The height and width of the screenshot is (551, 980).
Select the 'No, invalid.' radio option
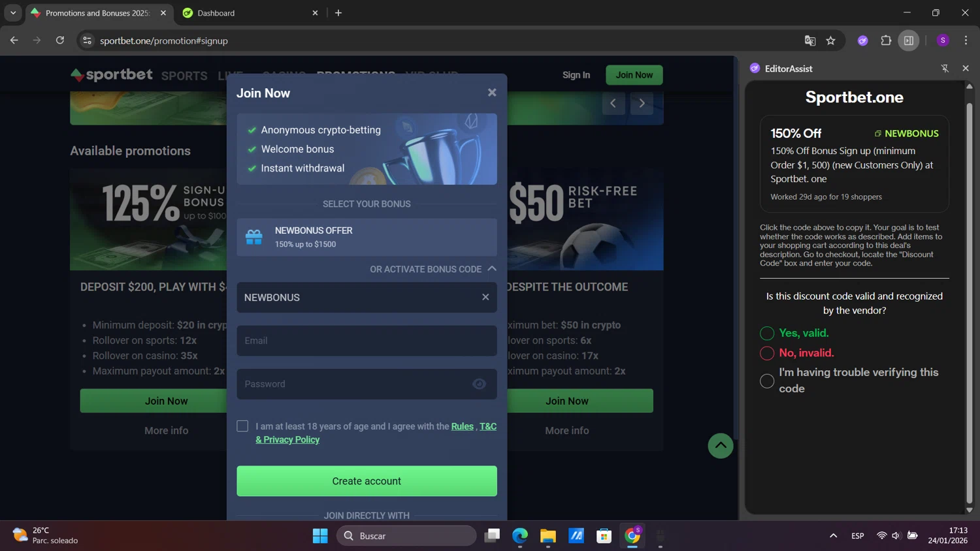click(767, 353)
